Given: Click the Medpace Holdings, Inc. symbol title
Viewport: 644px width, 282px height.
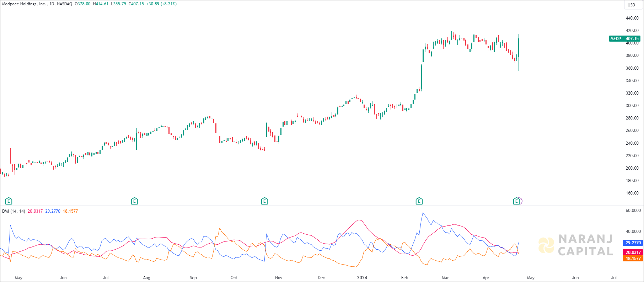Looking at the screenshot, I should (x=25, y=4).
